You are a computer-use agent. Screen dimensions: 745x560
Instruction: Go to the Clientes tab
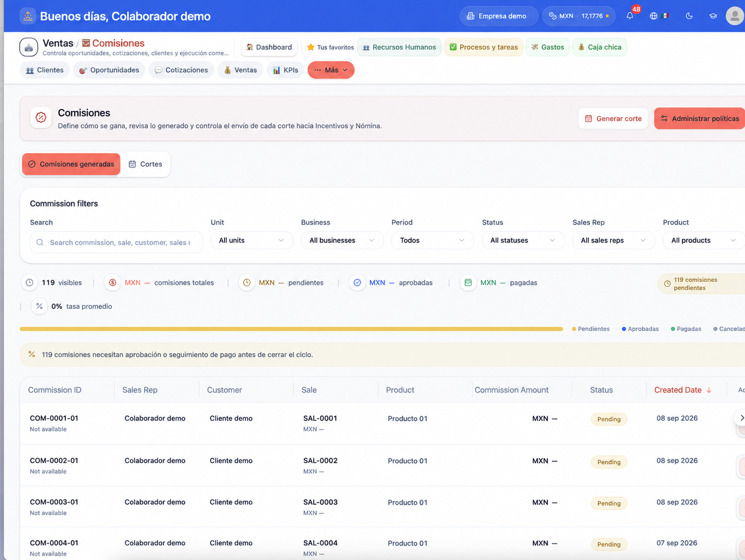click(45, 70)
